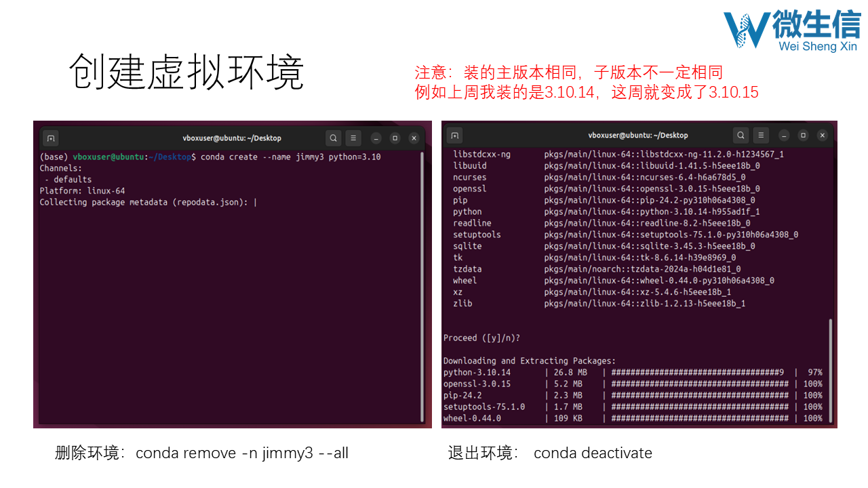The image size is (868, 488).
Task: Click the "- defaults" line
Action: click(68, 180)
